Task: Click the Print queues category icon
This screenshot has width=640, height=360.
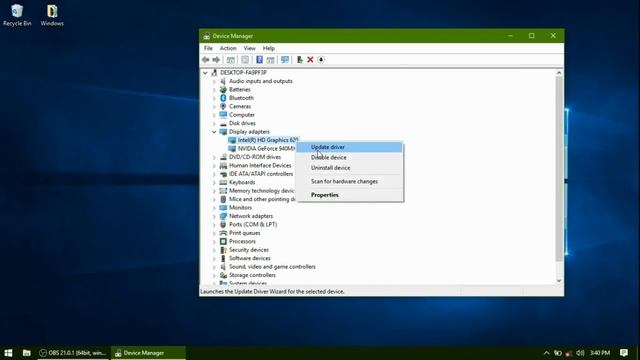Action: pos(223,233)
